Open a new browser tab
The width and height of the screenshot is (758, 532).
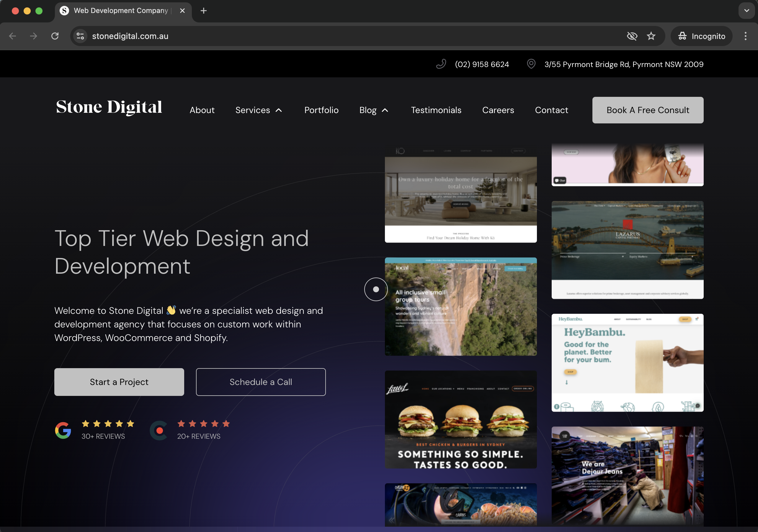coord(204,11)
